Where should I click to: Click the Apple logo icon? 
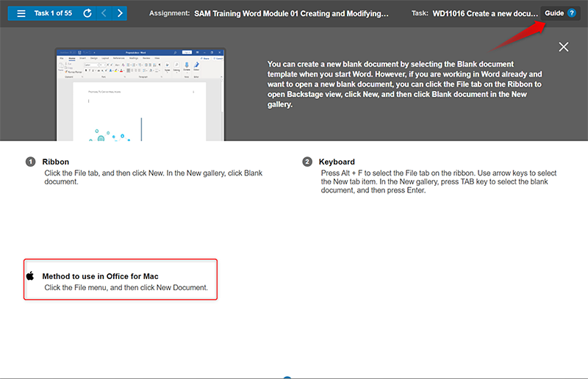pyautogui.click(x=30, y=276)
